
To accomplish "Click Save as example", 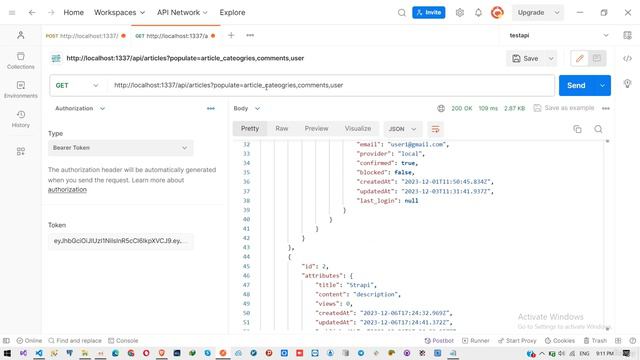I will (564, 108).
